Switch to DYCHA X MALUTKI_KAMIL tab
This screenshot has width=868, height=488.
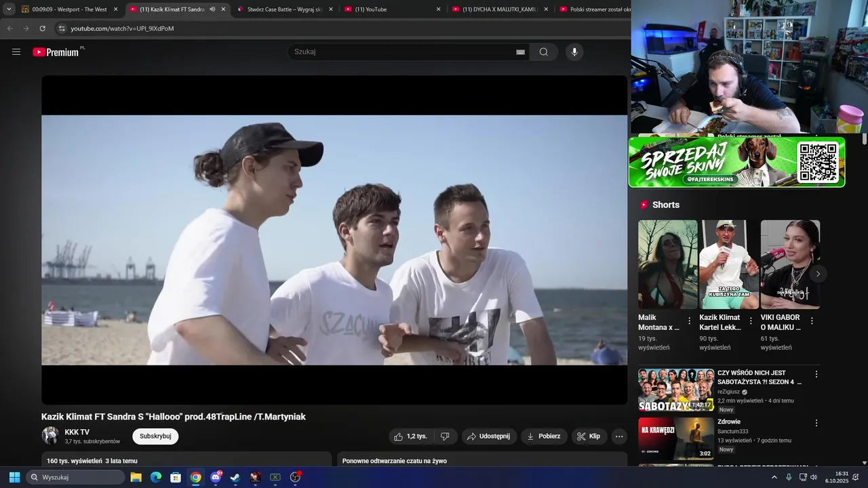pyautogui.click(x=498, y=9)
